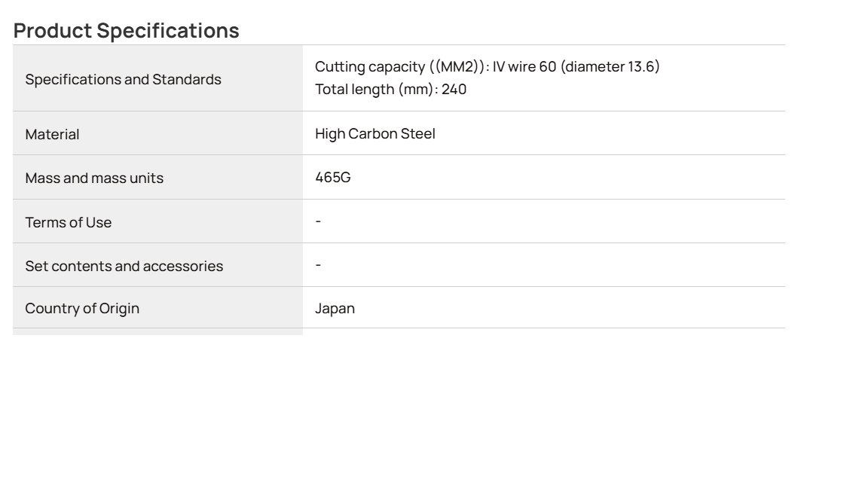Select the Terms of Use label
This screenshot has height=488, width=868.
click(68, 222)
